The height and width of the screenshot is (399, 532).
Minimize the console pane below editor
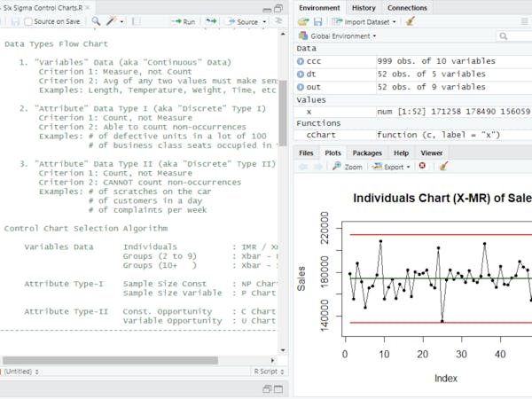(x=268, y=389)
